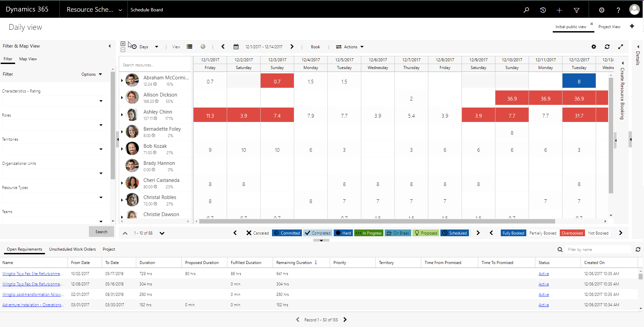Zoom in on the timescale with the plus icon
Image resolution: width=644 pixels, height=327 pixels.
123,44
